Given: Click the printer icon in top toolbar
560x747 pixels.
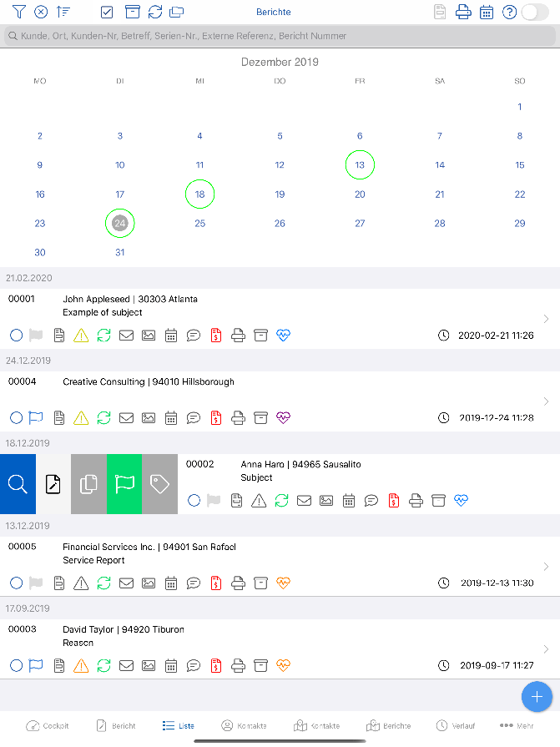Looking at the screenshot, I should pyautogui.click(x=463, y=12).
